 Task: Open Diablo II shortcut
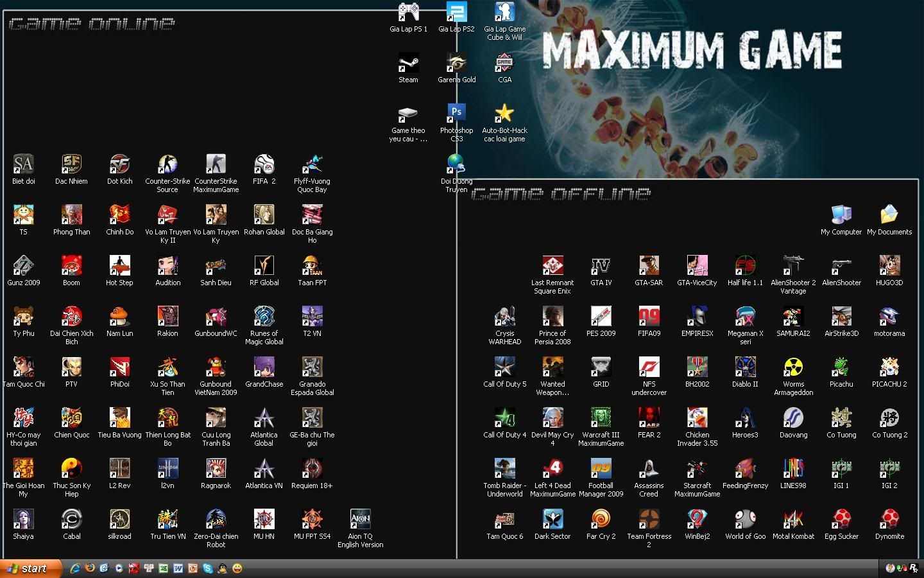745,367
